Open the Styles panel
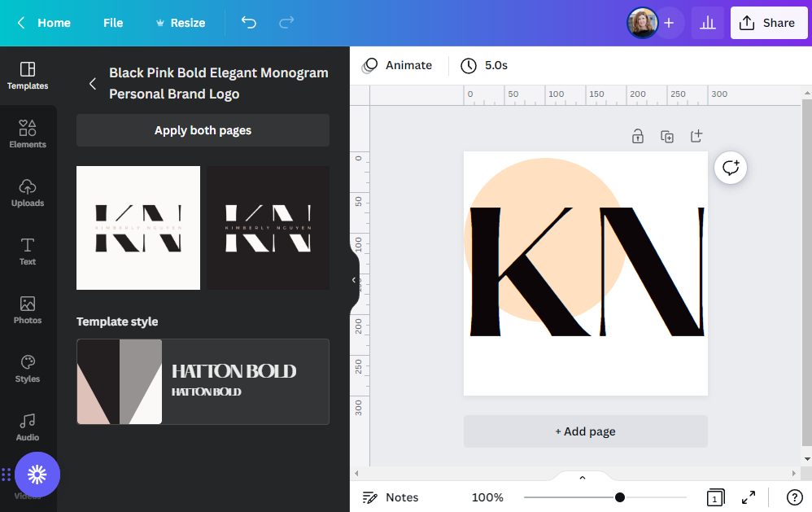812x512 pixels. coord(28,368)
